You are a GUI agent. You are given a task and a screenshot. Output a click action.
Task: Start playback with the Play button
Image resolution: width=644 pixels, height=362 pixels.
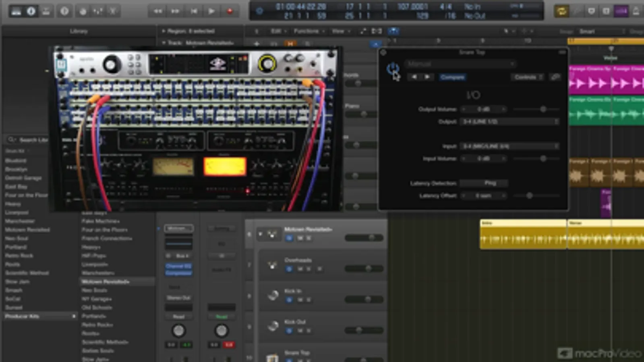pyautogui.click(x=211, y=11)
